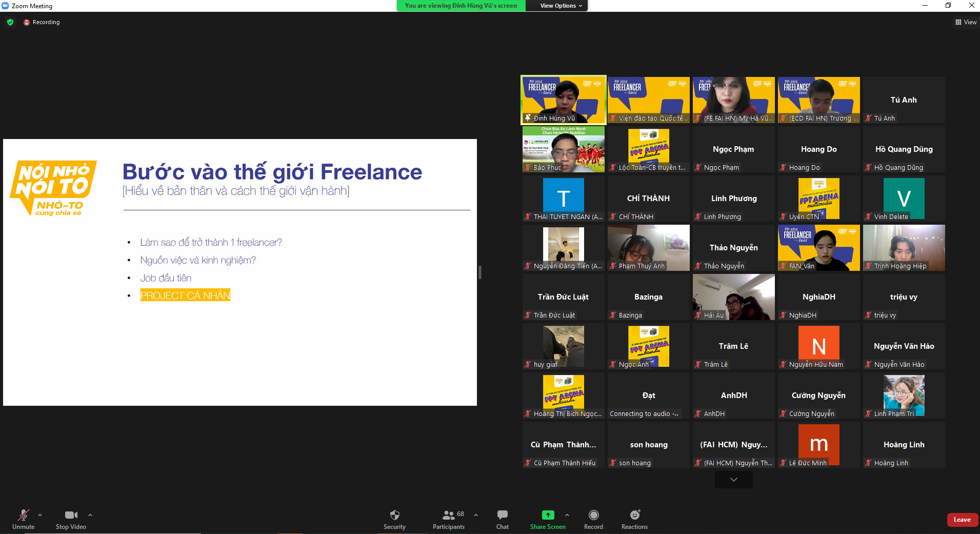Click the Recording indicator

click(42, 22)
